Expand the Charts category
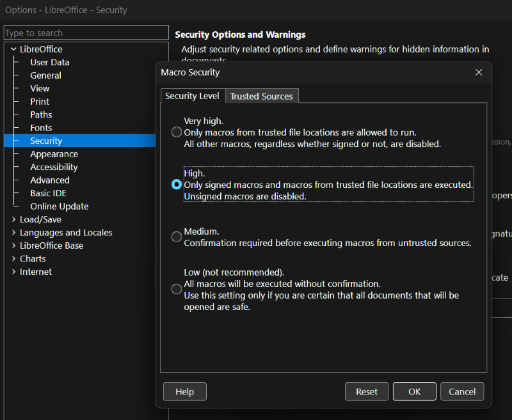The width and height of the screenshot is (512, 420). (13, 259)
